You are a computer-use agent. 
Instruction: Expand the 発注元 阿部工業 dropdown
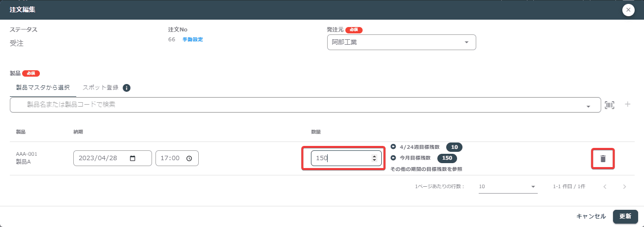pos(466,42)
